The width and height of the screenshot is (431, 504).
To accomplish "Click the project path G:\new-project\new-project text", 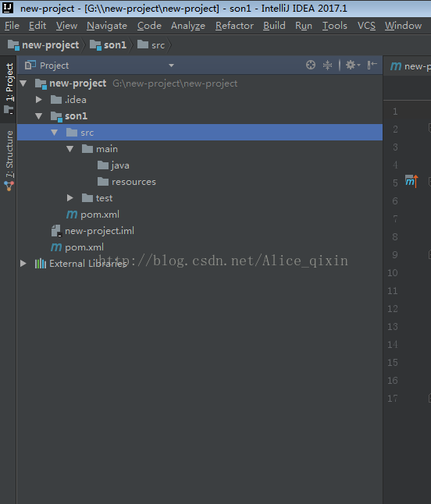I will (x=175, y=83).
